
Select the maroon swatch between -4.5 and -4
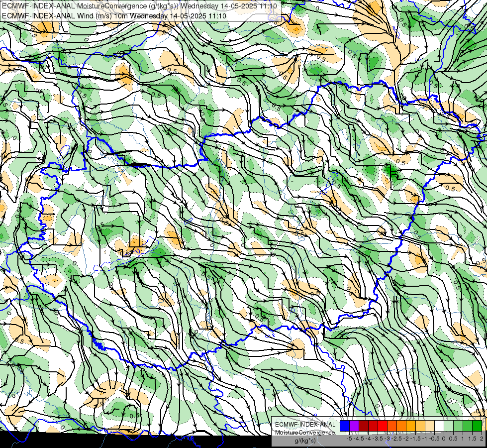(364, 426)
